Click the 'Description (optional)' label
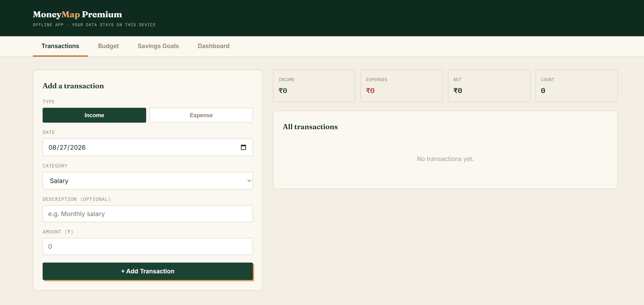The image size is (644, 305). coord(77,199)
